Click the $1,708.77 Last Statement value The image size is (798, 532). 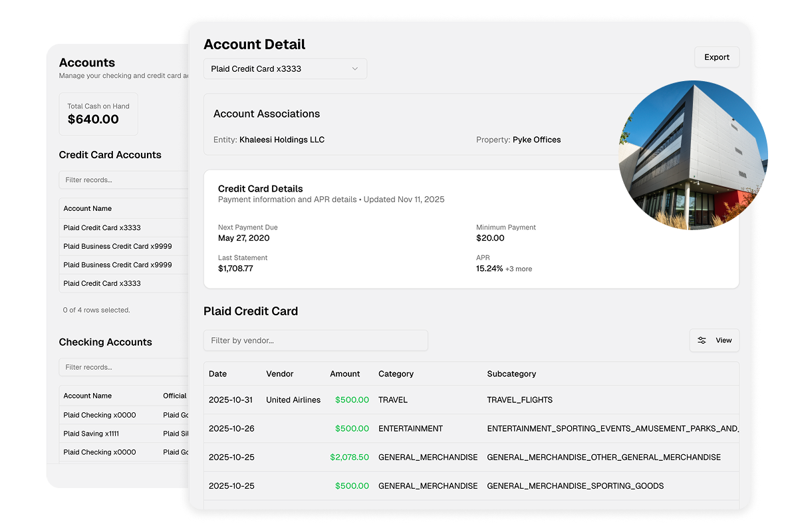tap(235, 269)
